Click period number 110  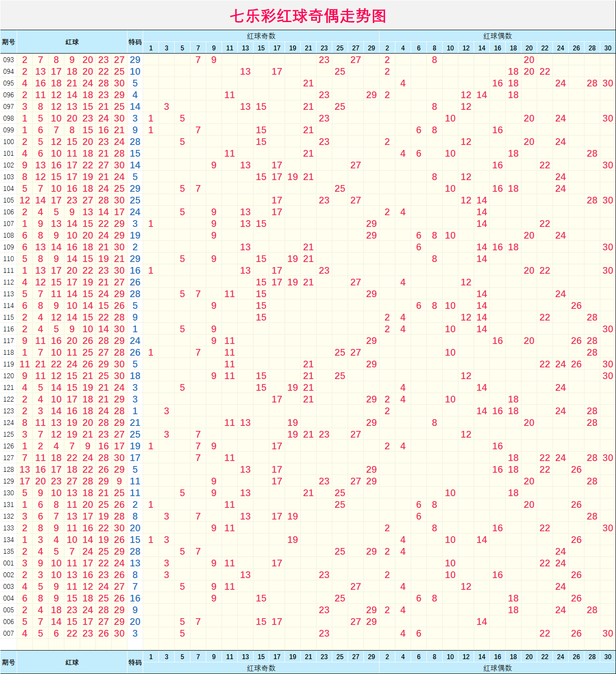tap(9, 259)
